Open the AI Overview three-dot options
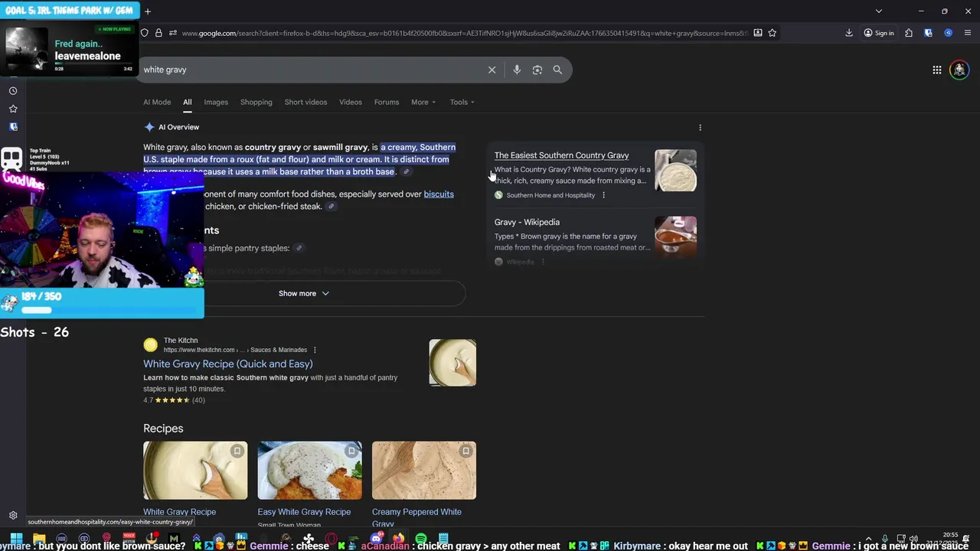980x551 pixels. click(x=700, y=128)
